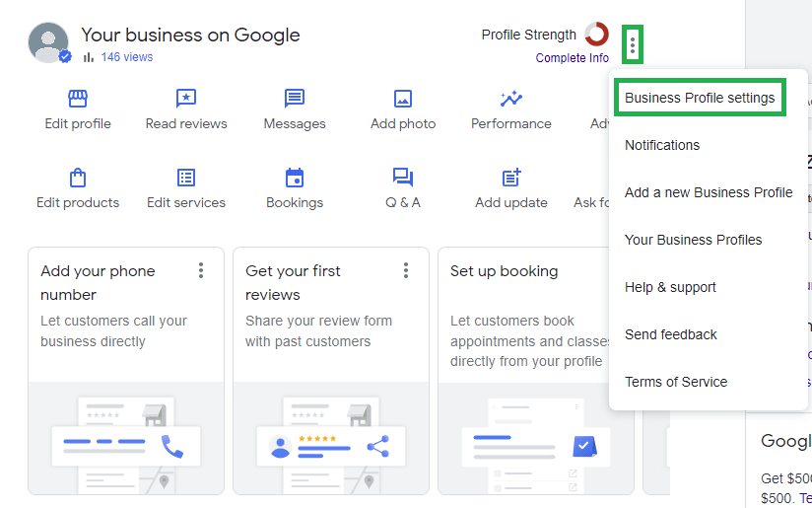The height and width of the screenshot is (508, 812).
Task: Click the bar chart icon next to views
Action: [x=89, y=57]
